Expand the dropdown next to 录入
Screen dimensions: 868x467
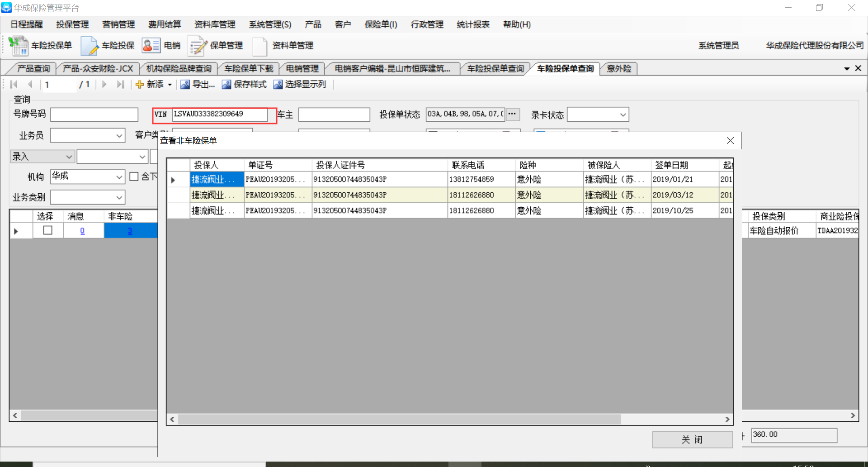click(x=142, y=157)
